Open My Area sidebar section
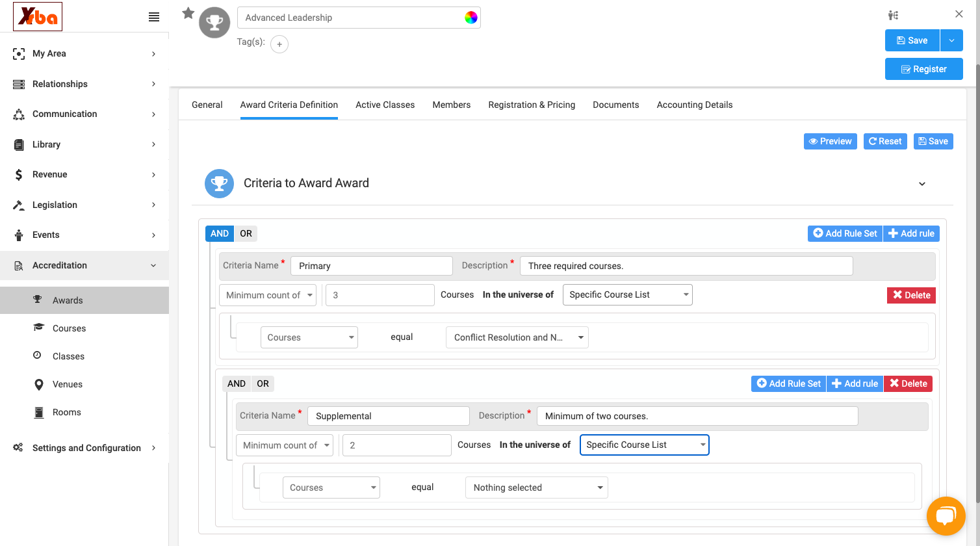The height and width of the screenshot is (546, 980). (x=84, y=54)
